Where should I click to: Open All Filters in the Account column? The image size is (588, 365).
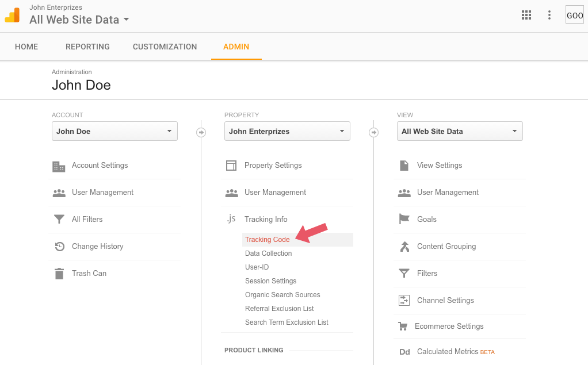point(87,219)
